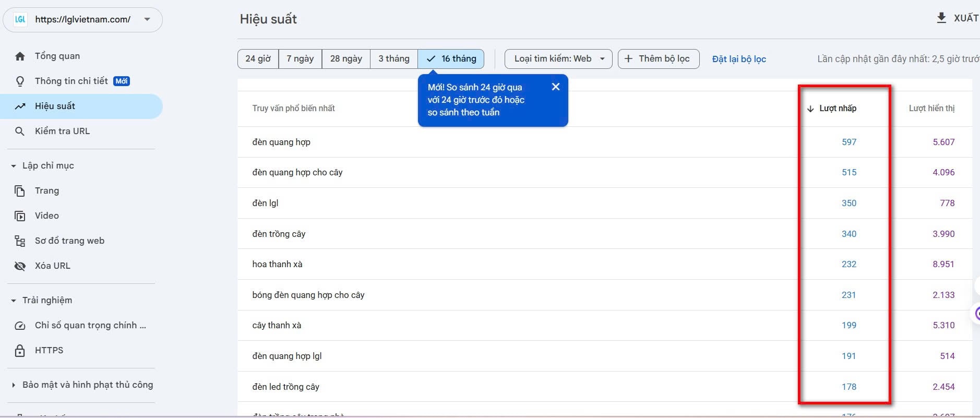
Task: Open Chỉ số quan trọng chính report
Action: [x=81, y=325]
